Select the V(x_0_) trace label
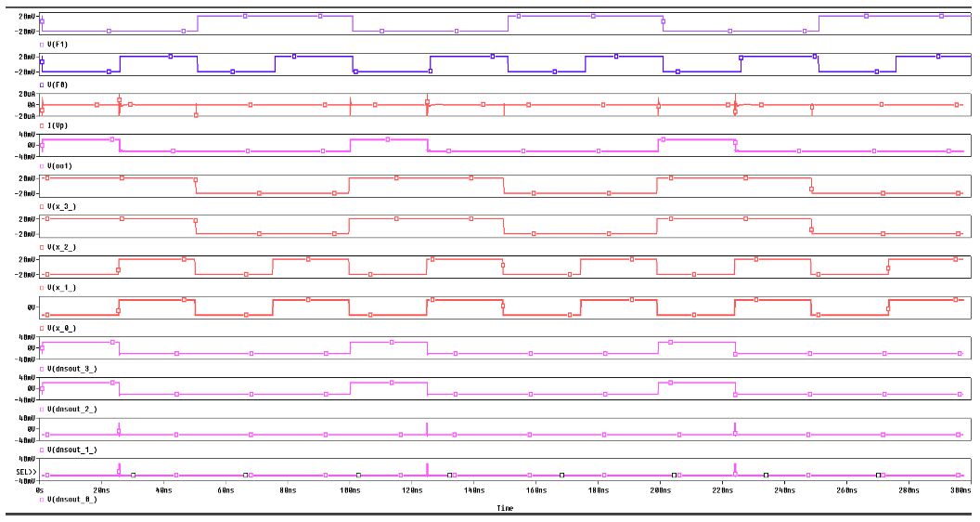 [x=62, y=328]
